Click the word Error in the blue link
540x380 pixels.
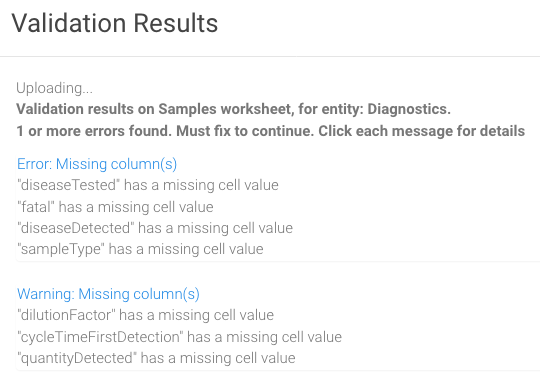point(34,164)
